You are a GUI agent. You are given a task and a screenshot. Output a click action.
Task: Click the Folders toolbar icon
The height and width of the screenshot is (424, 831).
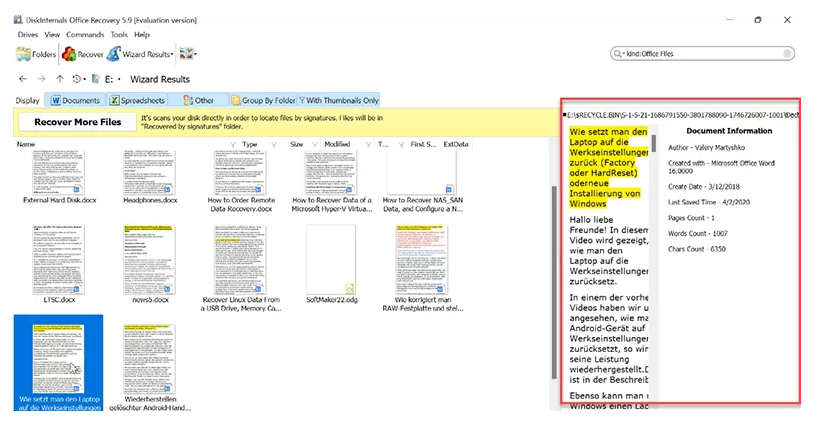(x=23, y=54)
